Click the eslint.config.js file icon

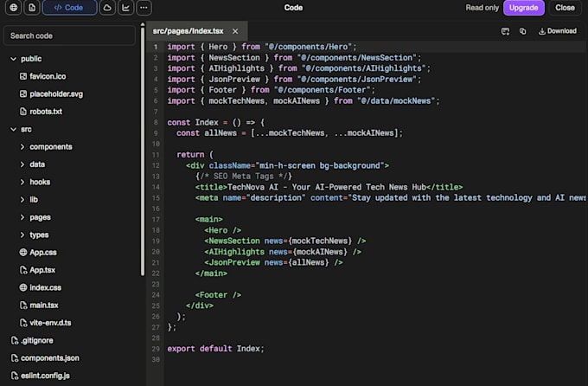tap(15, 376)
